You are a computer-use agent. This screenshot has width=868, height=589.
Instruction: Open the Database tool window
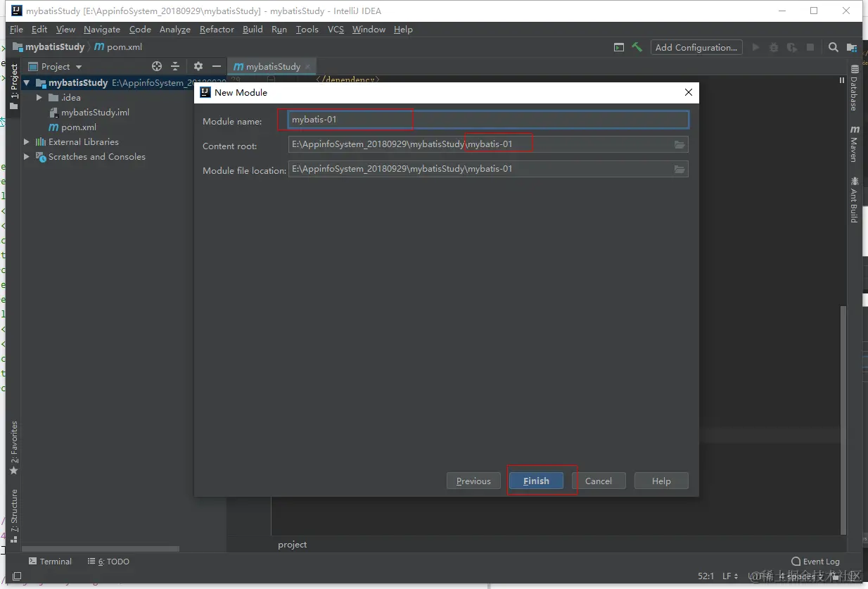[855, 88]
